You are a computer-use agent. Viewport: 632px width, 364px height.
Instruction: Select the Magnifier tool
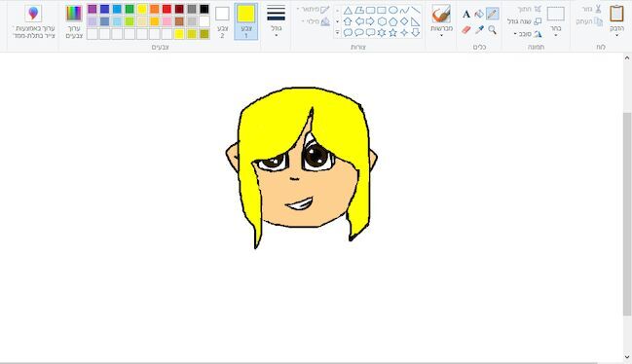[x=492, y=29]
